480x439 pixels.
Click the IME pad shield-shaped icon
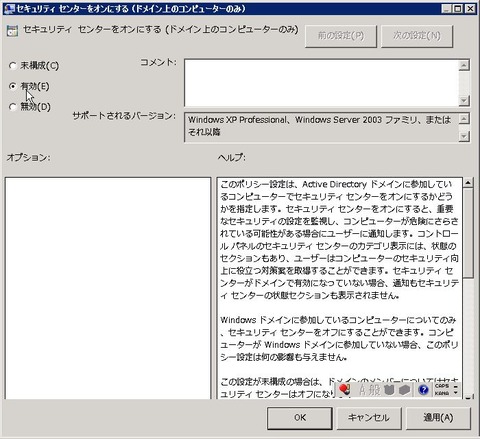coord(389,390)
